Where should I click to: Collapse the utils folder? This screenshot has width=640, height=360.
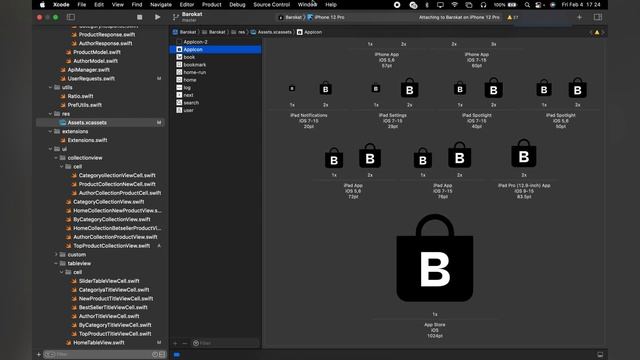coord(51,87)
